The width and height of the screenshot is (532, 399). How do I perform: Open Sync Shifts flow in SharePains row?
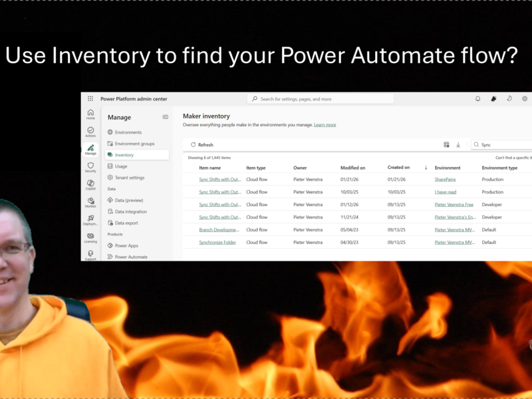coord(220,179)
